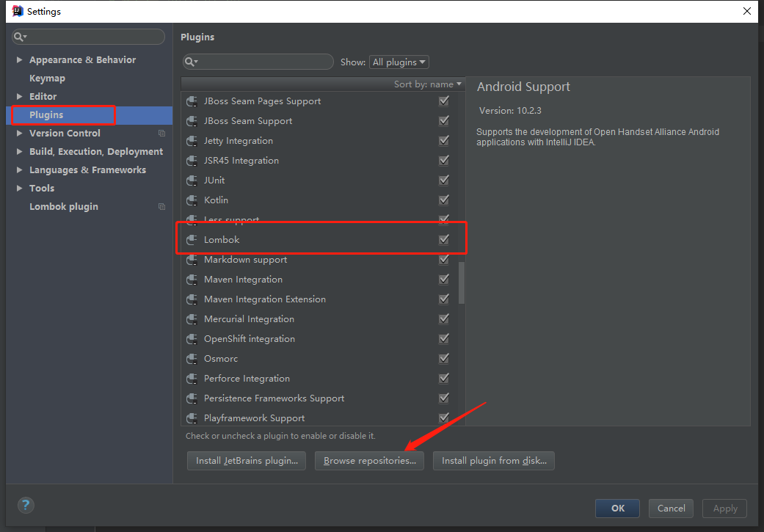Screen dimensions: 764x532
Task: Uncheck the Lombok plugin checkbox
Action: (x=444, y=239)
